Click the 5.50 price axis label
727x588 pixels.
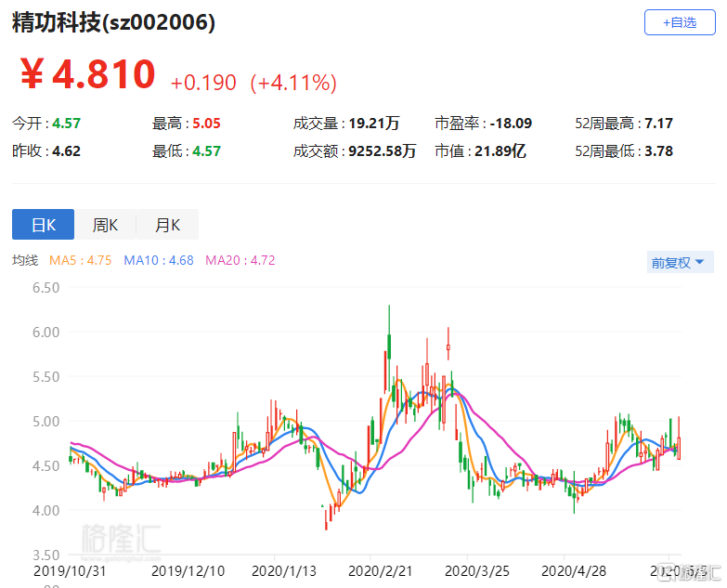tap(45, 376)
